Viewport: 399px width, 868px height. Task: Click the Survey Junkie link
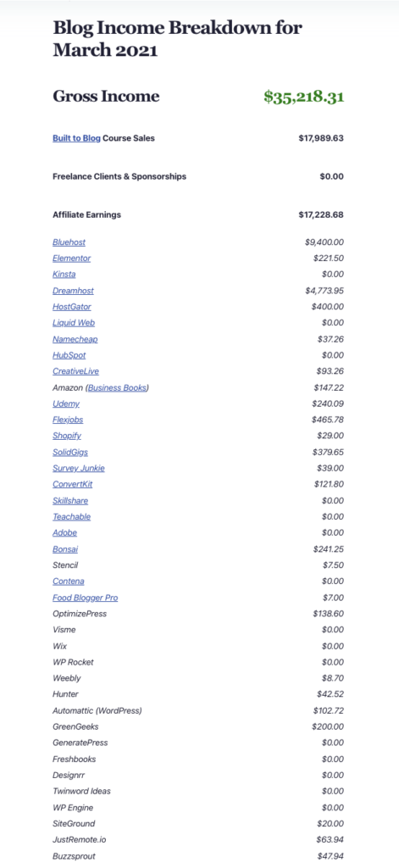(x=79, y=468)
